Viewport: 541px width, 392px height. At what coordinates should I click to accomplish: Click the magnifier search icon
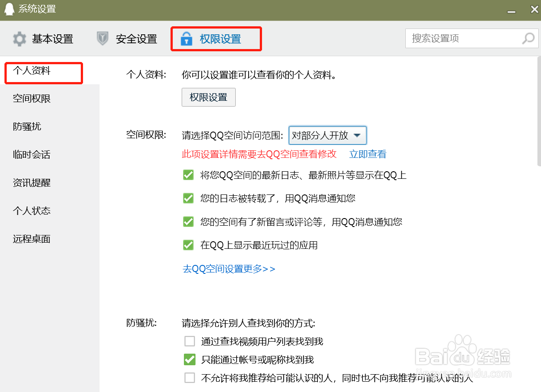528,38
